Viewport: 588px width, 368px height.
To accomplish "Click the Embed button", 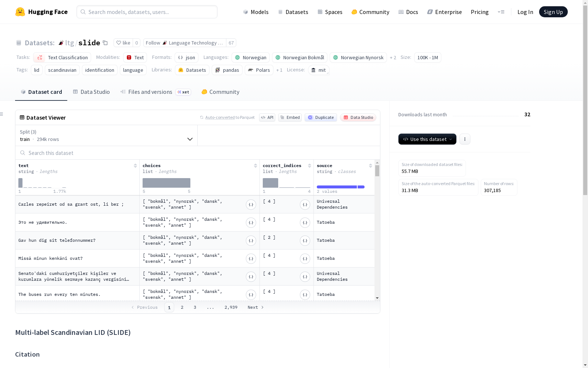I will [x=290, y=117].
